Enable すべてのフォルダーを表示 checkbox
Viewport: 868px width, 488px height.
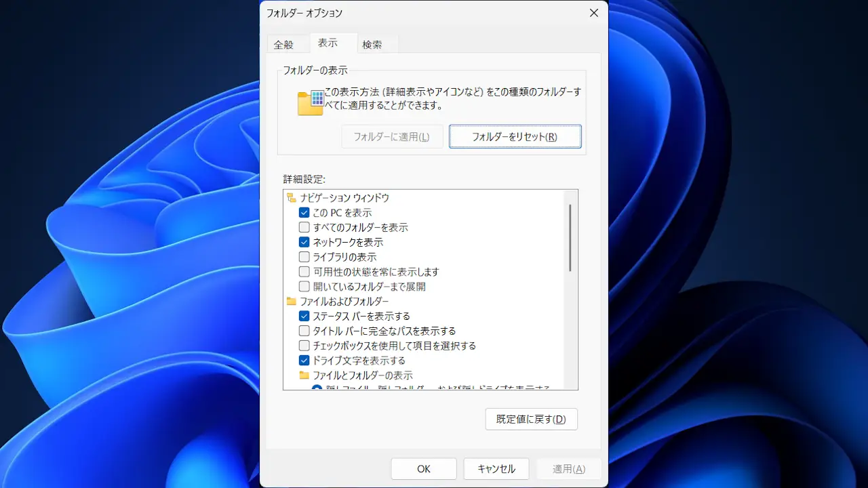point(304,228)
